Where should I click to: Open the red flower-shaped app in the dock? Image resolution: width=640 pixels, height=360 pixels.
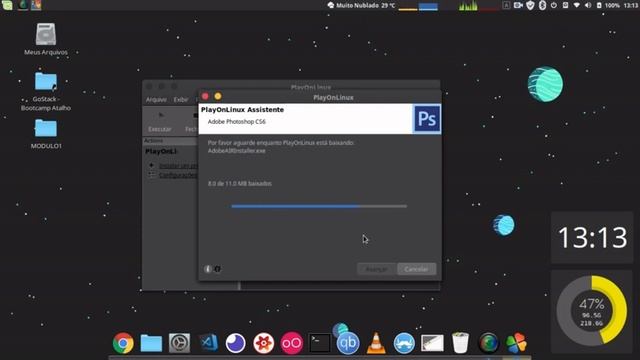coord(264,343)
